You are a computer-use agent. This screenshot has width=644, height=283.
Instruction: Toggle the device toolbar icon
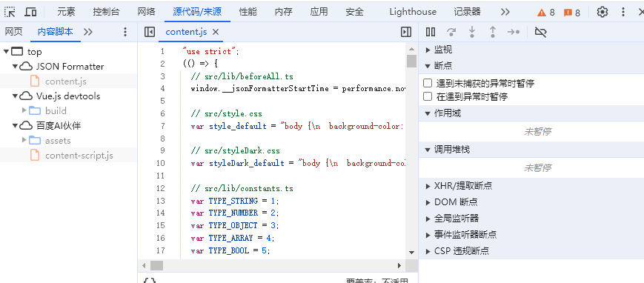click(x=30, y=12)
